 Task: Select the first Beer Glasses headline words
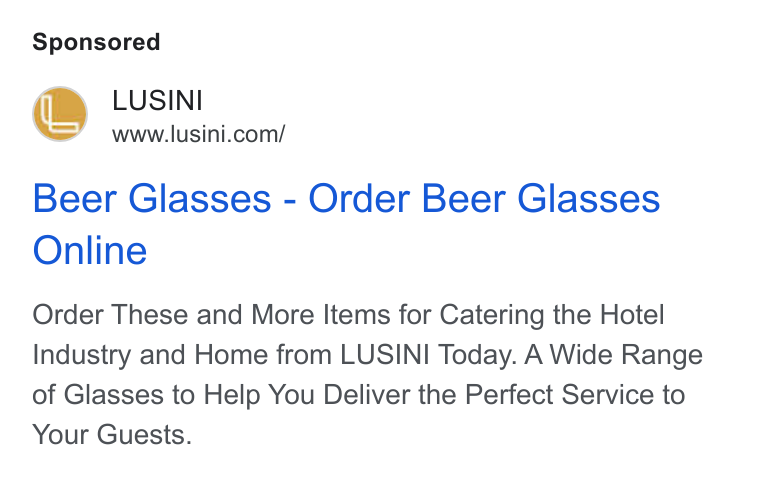tap(152, 199)
